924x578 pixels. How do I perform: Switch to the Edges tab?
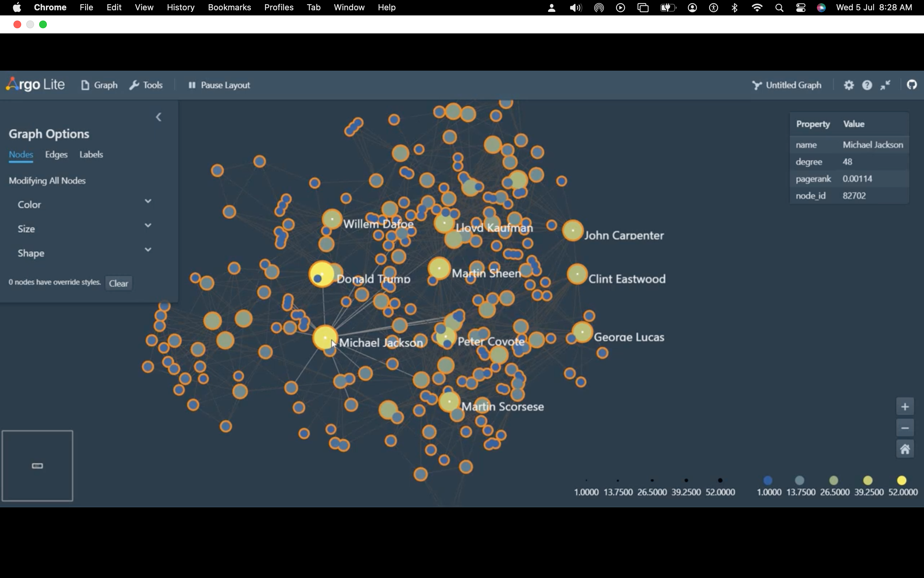click(56, 154)
